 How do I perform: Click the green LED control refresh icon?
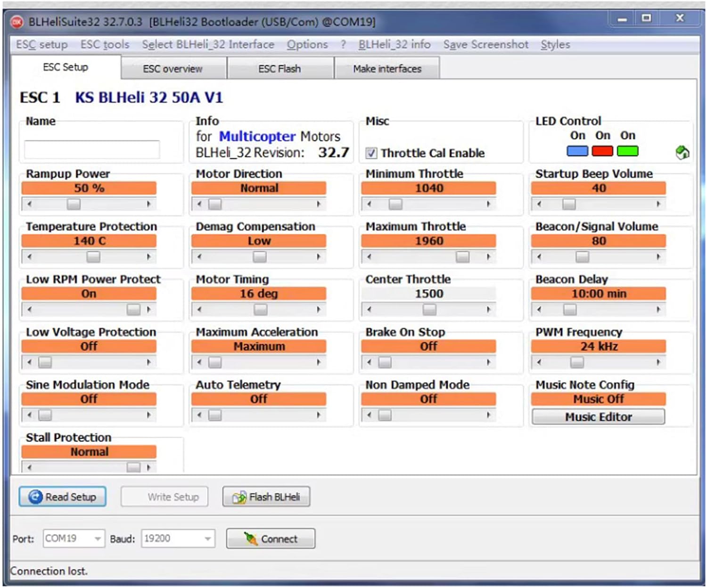point(682,153)
